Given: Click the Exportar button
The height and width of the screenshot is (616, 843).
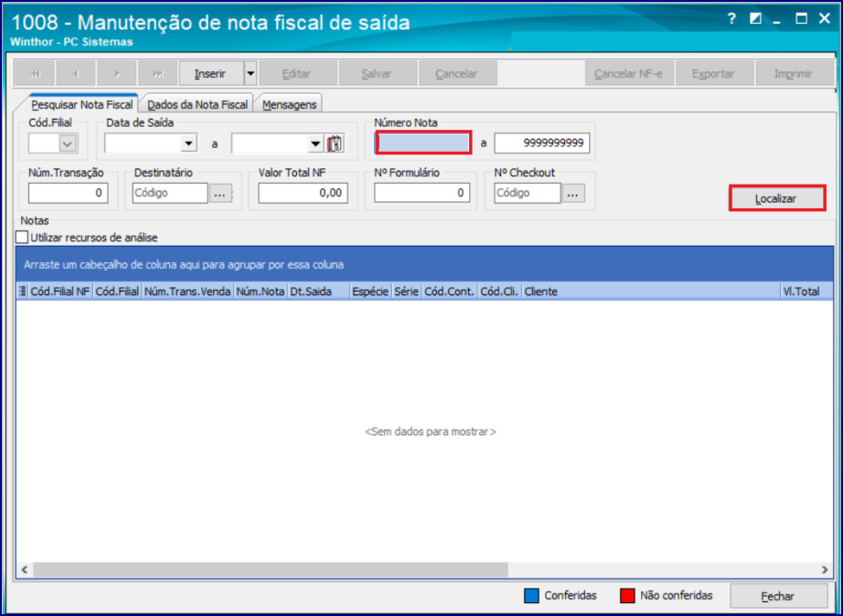Looking at the screenshot, I should pyautogui.click(x=714, y=74).
